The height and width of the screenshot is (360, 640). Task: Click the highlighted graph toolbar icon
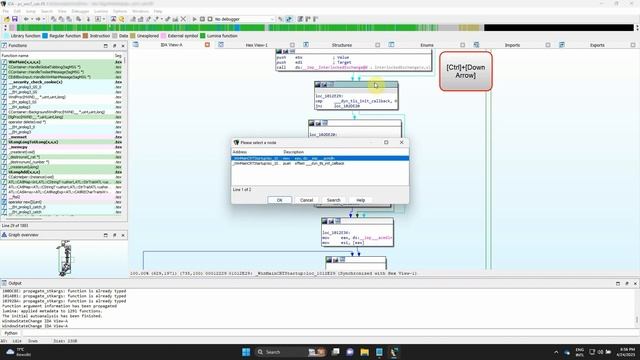click(x=289, y=19)
